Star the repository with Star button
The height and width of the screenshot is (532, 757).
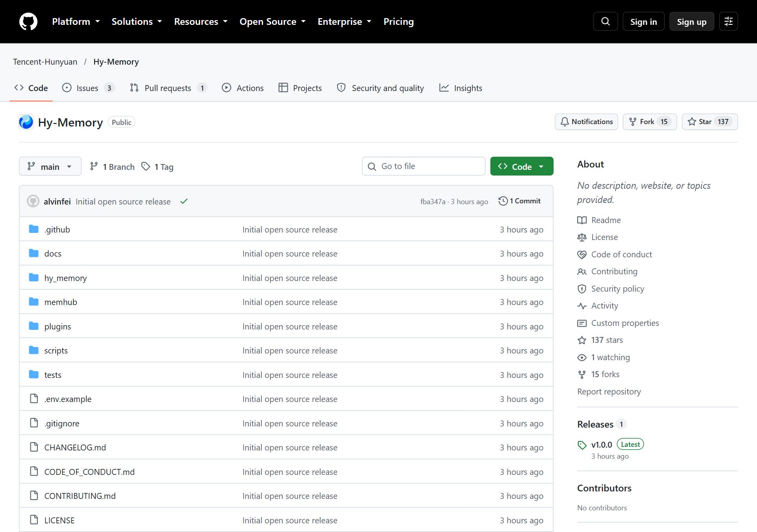tap(710, 122)
